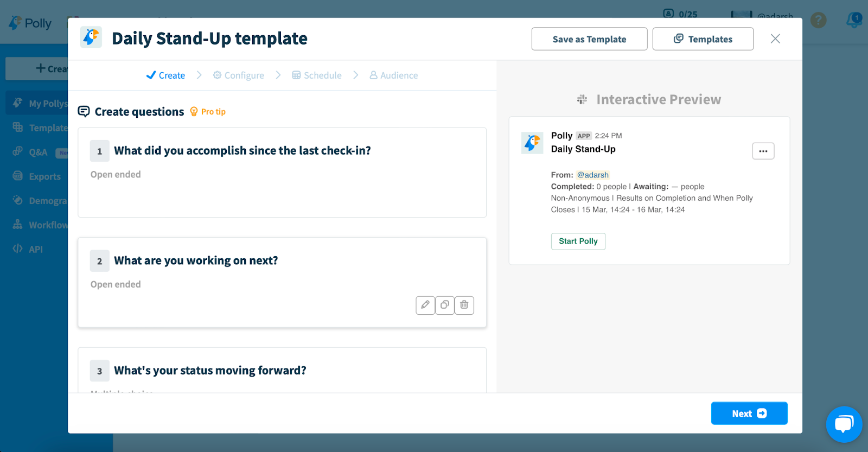Open the three-dot menu in preview

(x=763, y=151)
